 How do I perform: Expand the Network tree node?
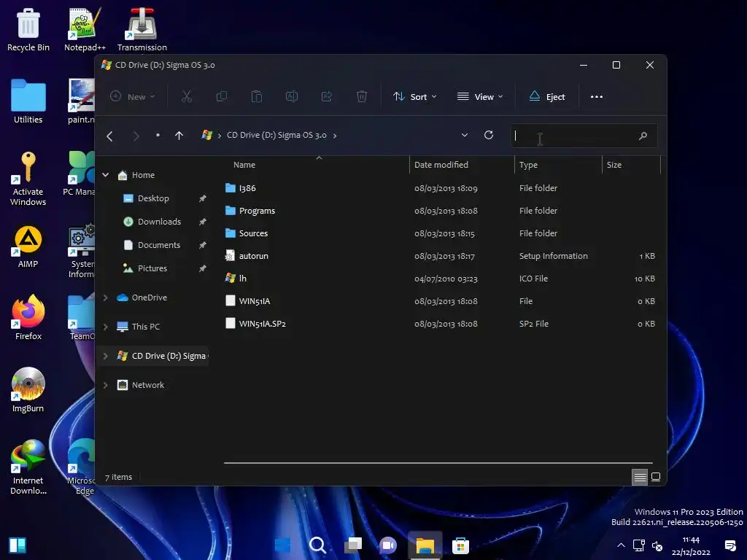coord(105,385)
